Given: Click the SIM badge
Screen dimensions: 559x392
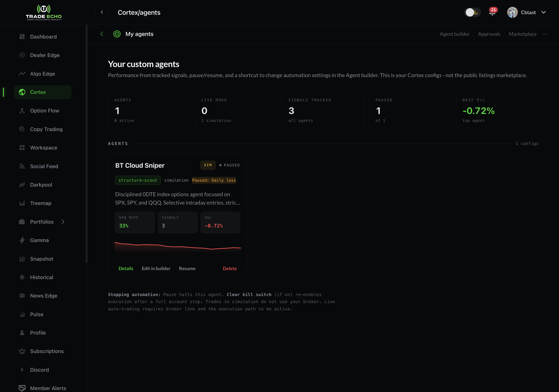Looking at the screenshot, I should coord(208,165).
